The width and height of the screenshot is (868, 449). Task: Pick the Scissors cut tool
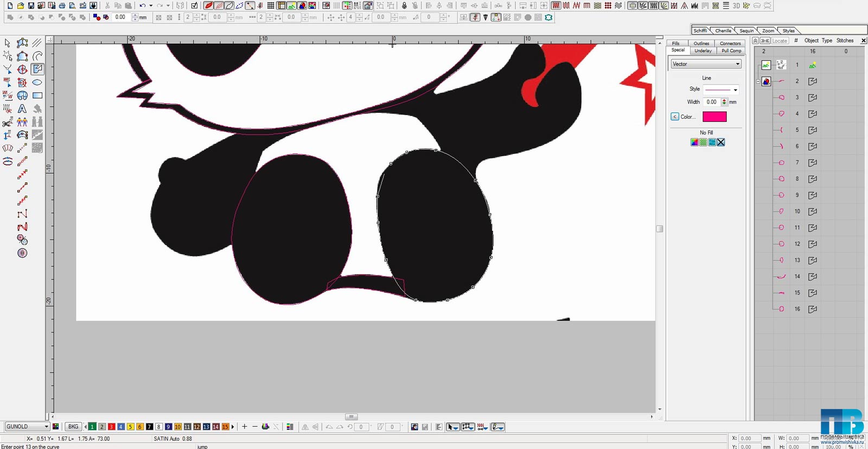pos(7,122)
